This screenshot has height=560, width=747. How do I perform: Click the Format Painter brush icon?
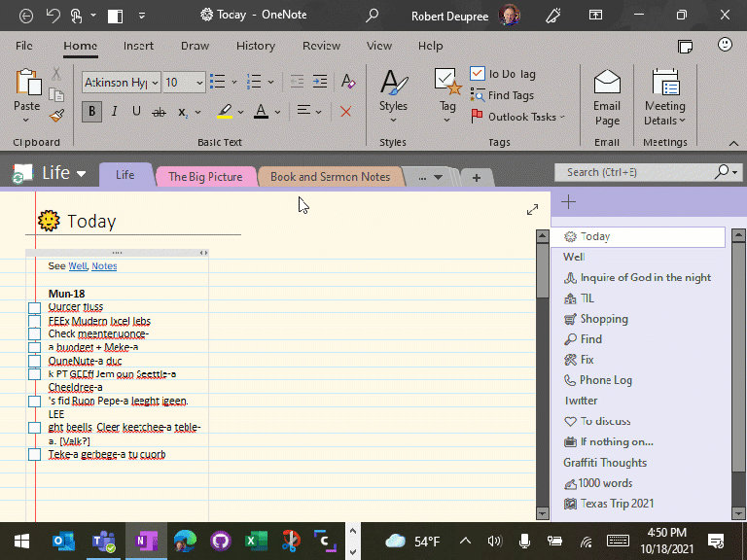click(x=56, y=114)
